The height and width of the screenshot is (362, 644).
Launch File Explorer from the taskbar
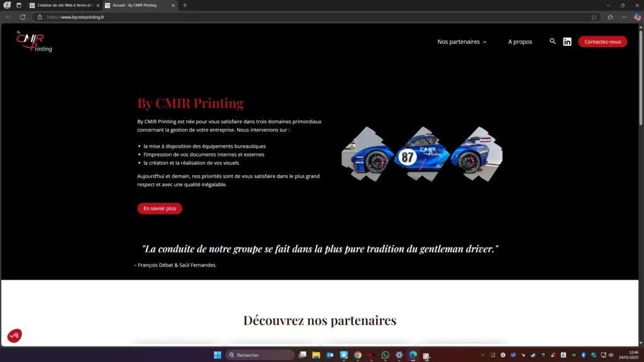[x=316, y=355]
